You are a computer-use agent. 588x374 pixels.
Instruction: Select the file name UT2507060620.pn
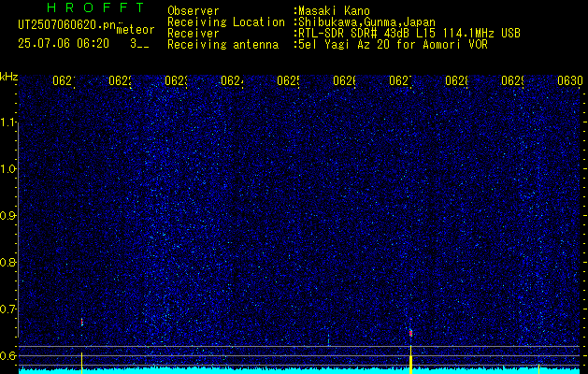(x=67, y=25)
